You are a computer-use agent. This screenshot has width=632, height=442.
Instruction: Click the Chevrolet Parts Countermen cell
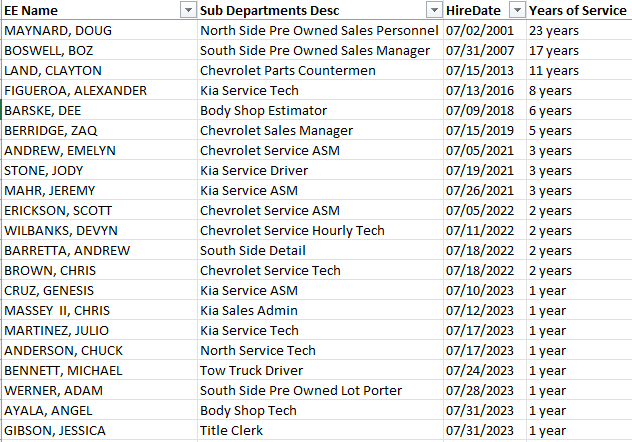288,70
